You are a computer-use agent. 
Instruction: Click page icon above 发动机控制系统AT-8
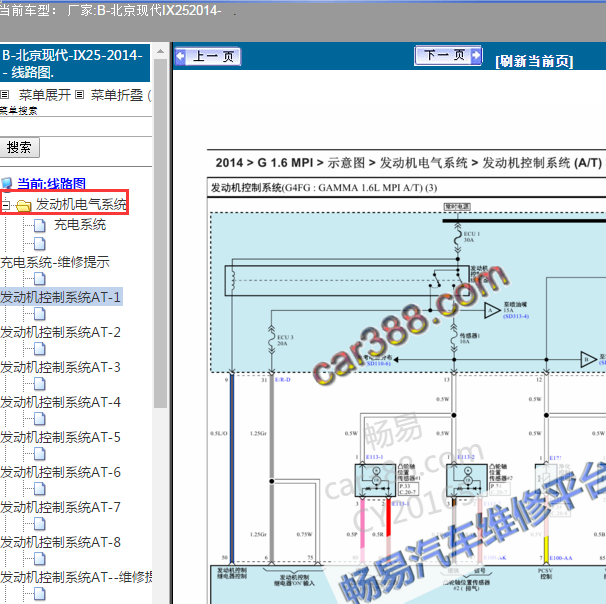pos(40,524)
